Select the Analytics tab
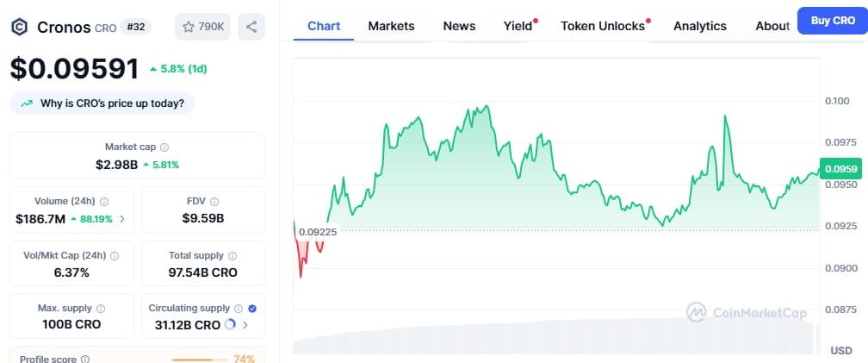Image resolution: width=868 pixels, height=363 pixels. 700,26
